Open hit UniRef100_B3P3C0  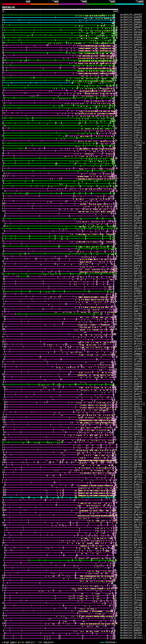pos(131,545)
